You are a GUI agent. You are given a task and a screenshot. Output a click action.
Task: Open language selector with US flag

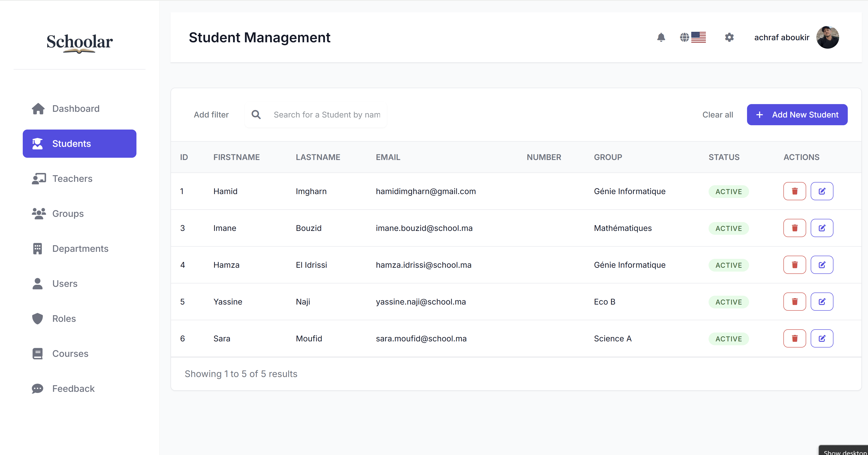(x=693, y=37)
